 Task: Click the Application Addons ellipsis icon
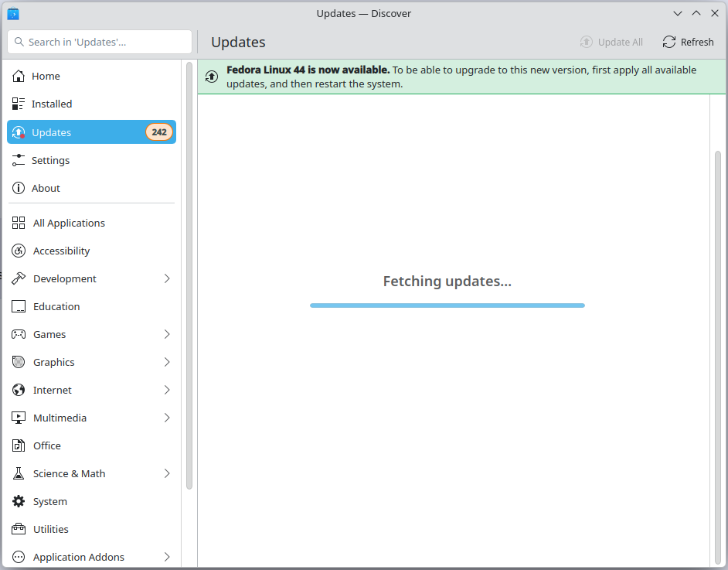[18, 557]
